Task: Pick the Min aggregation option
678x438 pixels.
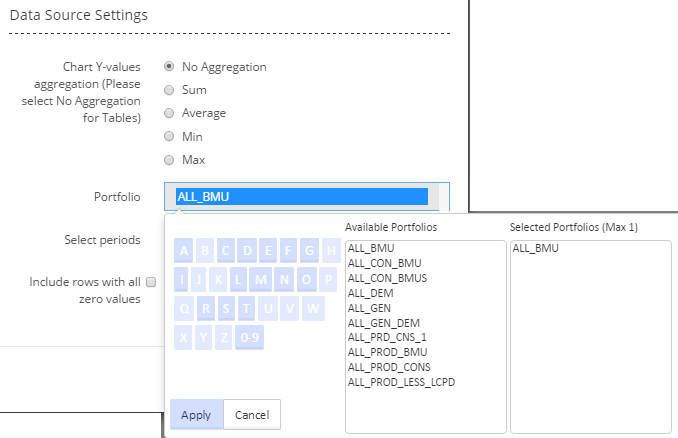Action: click(x=169, y=136)
